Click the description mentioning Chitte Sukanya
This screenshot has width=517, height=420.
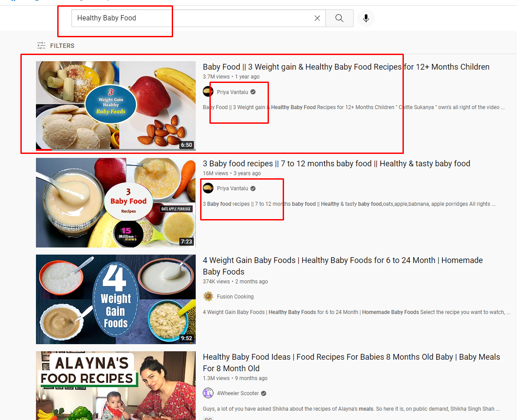coord(354,107)
